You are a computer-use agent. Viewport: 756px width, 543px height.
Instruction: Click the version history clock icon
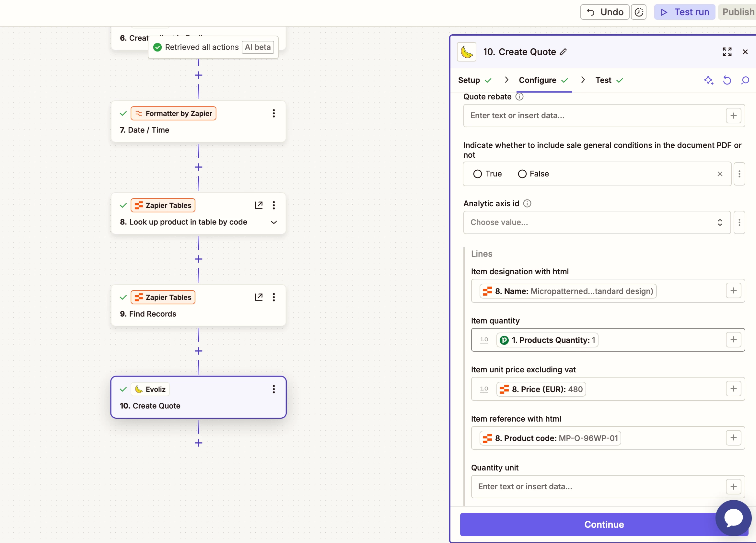click(639, 12)
